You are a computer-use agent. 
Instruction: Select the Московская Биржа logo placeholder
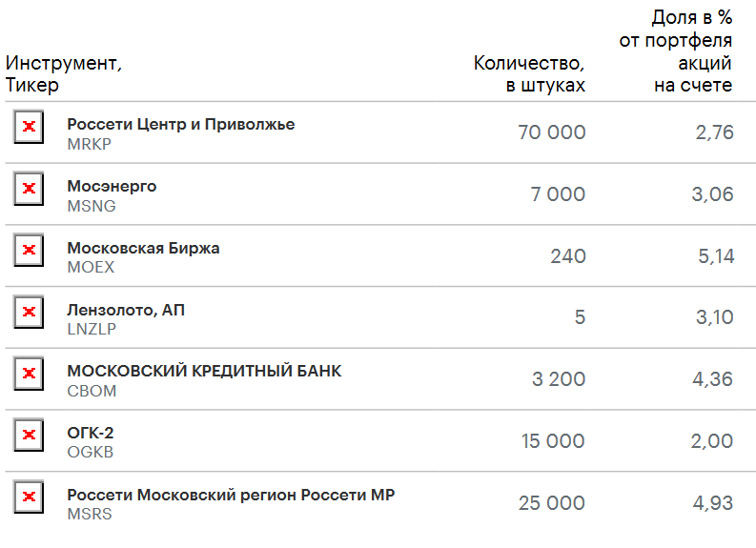pyautogui.click(x=29, y=250)
